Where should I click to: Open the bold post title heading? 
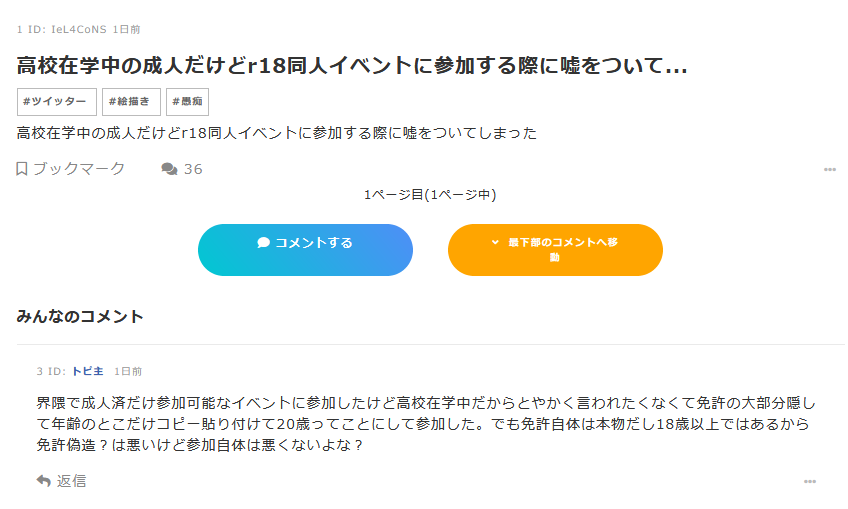point(352,66)
